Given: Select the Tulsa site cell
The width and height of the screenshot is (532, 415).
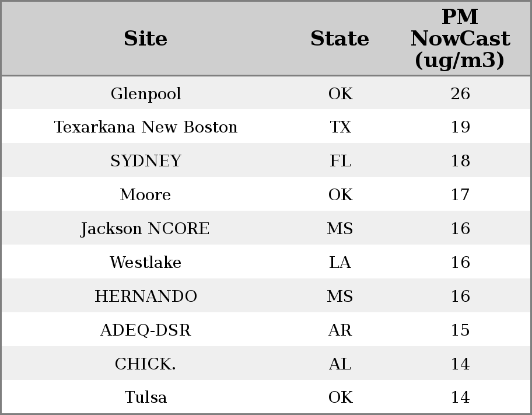Looking at the screenshot, I should (146, 397).
